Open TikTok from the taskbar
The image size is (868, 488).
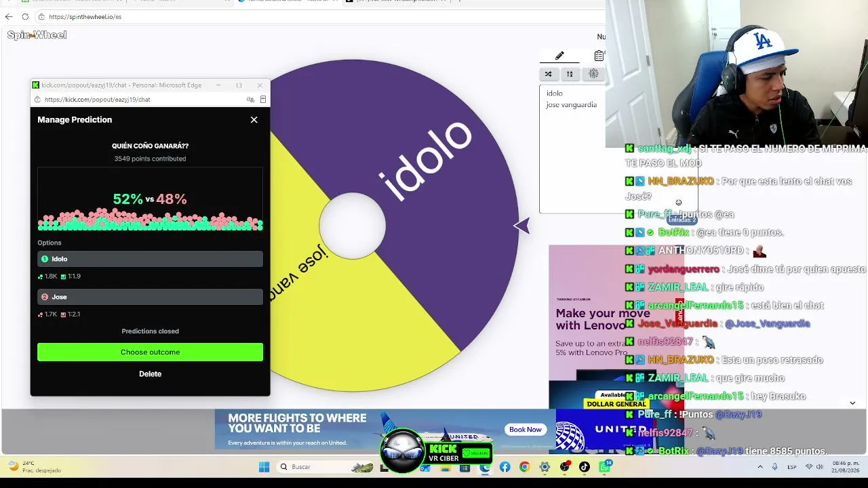[x=585, y=467]
